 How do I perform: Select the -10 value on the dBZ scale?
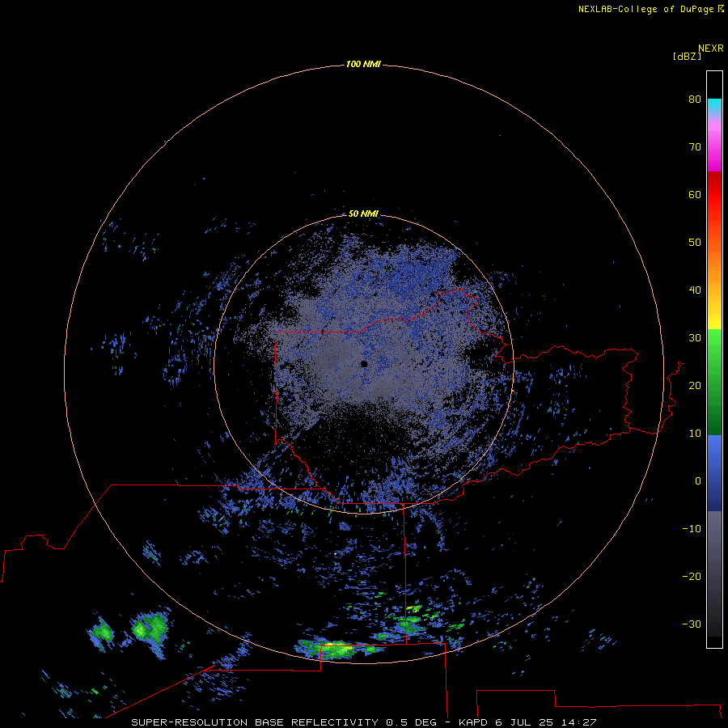click(692, 529)
